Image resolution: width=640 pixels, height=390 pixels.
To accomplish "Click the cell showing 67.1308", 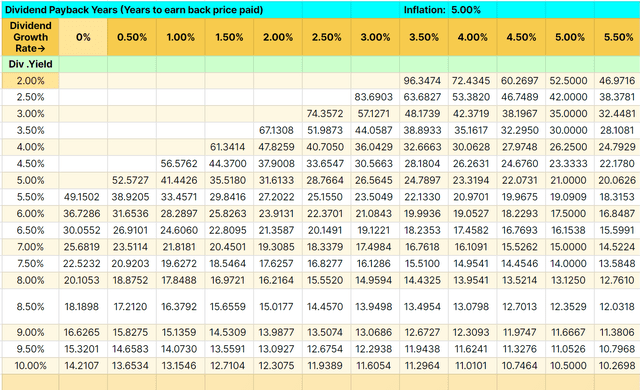I will tap(278, 131).
